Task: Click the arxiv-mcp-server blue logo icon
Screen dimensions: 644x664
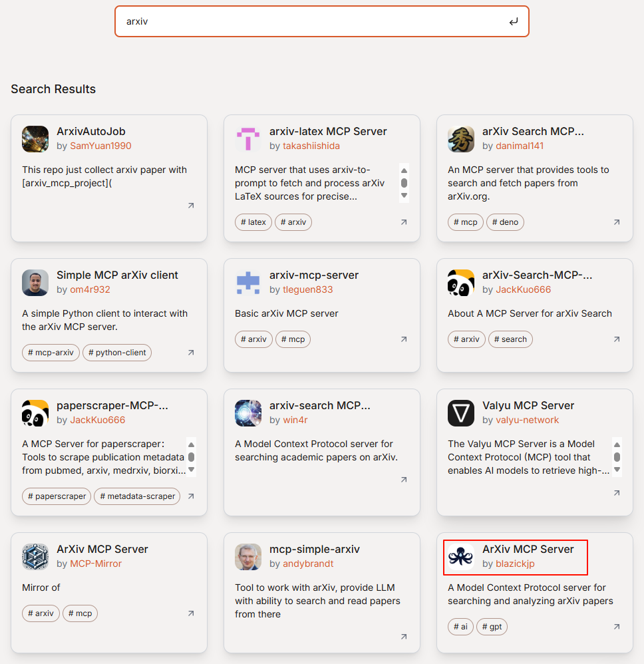Action: (x=248, y=283)
